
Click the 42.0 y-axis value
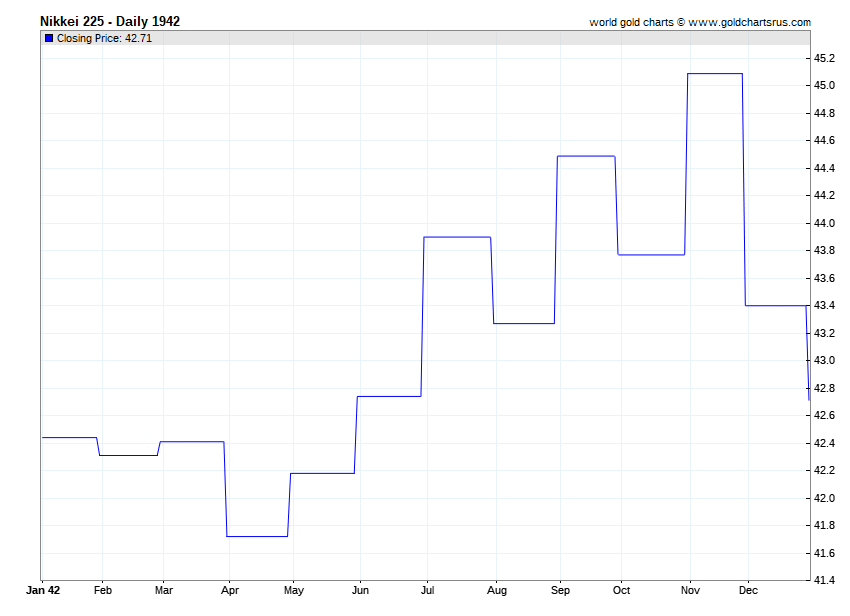point(824,498)
